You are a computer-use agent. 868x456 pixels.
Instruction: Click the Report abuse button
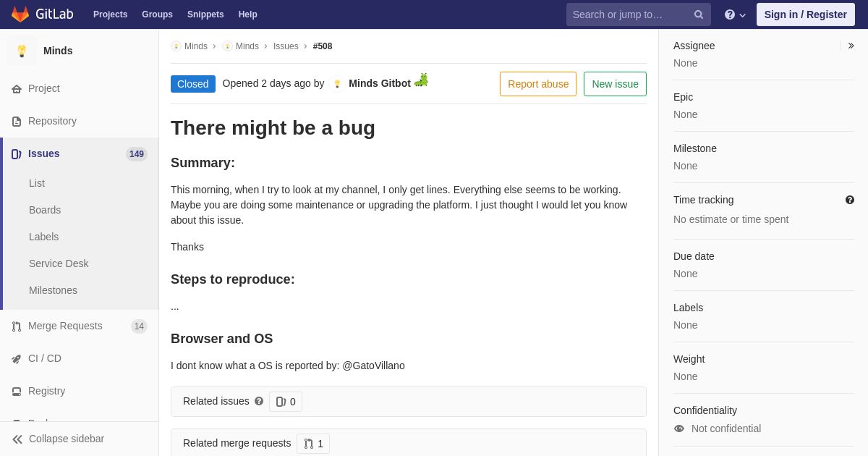(538, 84)
